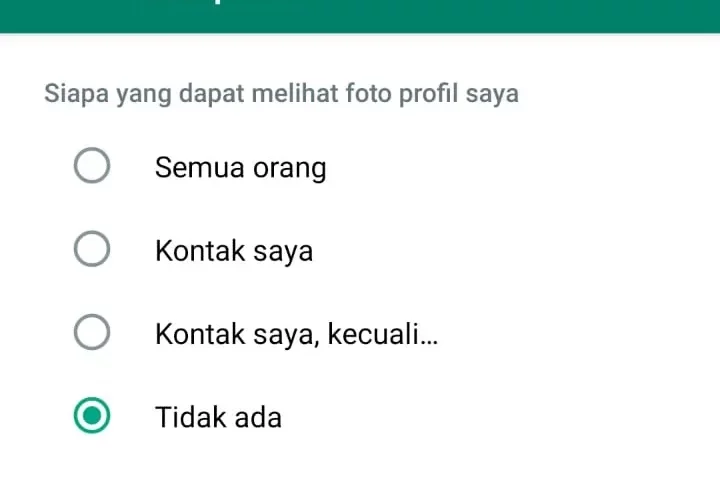Tap the green dot inside Tidak ada radio
The width and height of the screenshot is (720, 500).
92,416
